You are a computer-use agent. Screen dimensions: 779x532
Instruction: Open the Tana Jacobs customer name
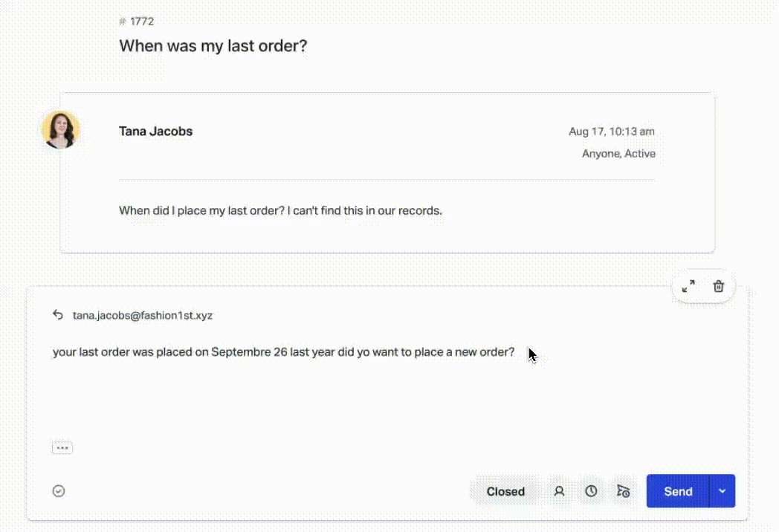[x=155, y=131]
